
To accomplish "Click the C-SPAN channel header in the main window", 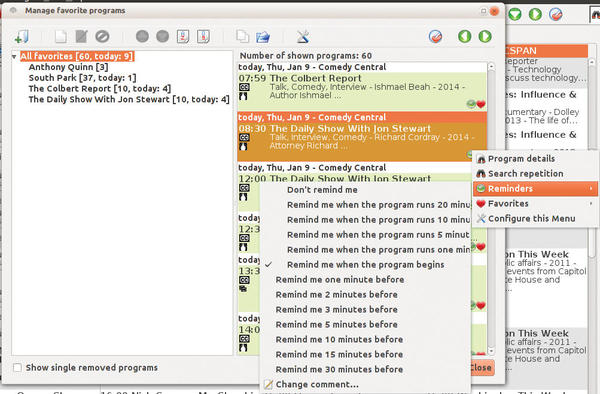I will pyautogui.click(x=546, y=50).
